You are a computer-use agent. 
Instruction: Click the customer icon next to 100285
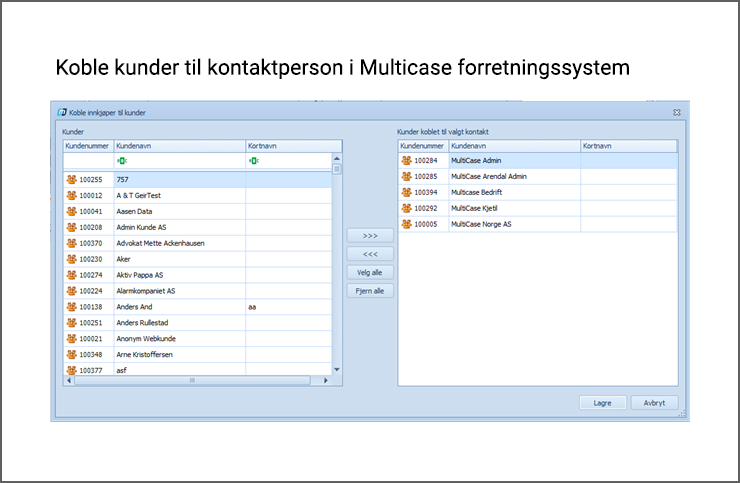click(x=406, y=176)
